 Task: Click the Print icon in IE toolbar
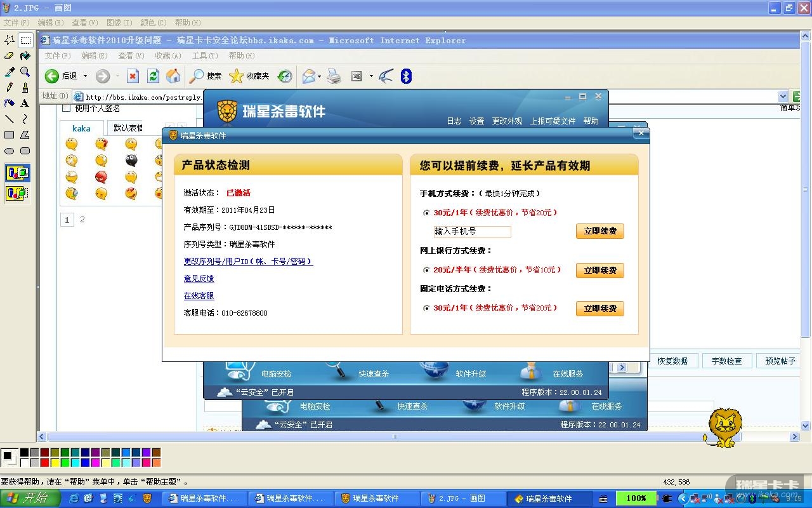[x=334, y=76]
